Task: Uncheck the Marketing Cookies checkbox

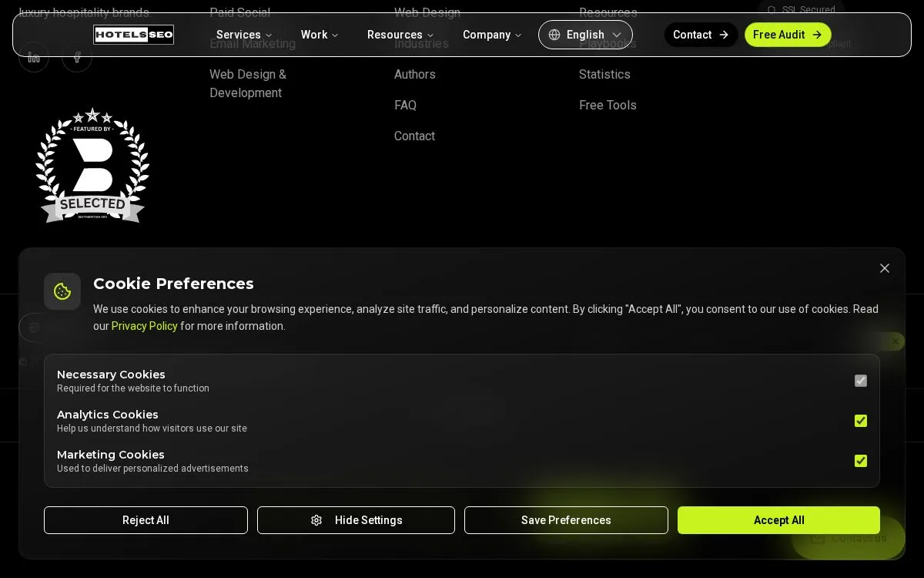Action: (x=861, y=461)
